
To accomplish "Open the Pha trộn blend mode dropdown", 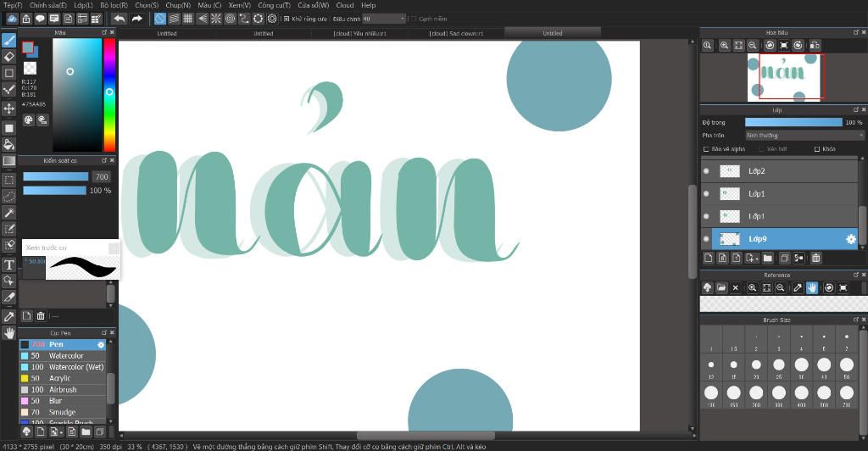I will point(804,136).
